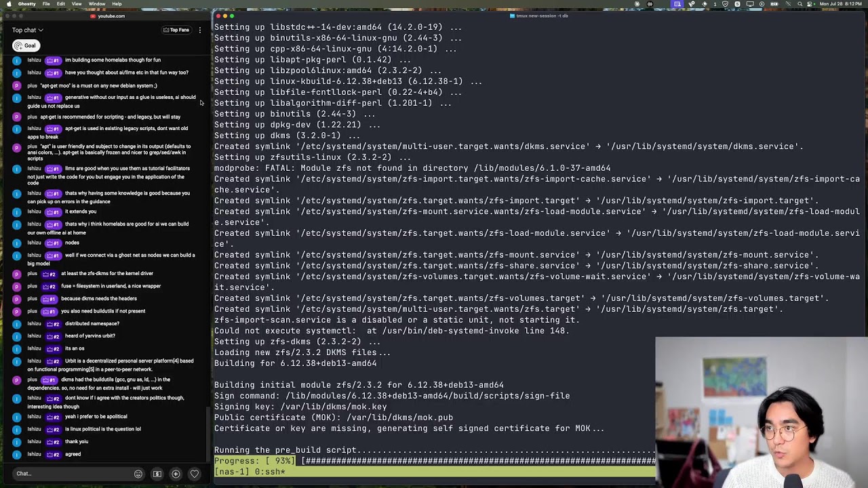Screen dimensions: 868x488
Task: Click the 'distributed namespace?' chat message
Action: pos(92,323)
